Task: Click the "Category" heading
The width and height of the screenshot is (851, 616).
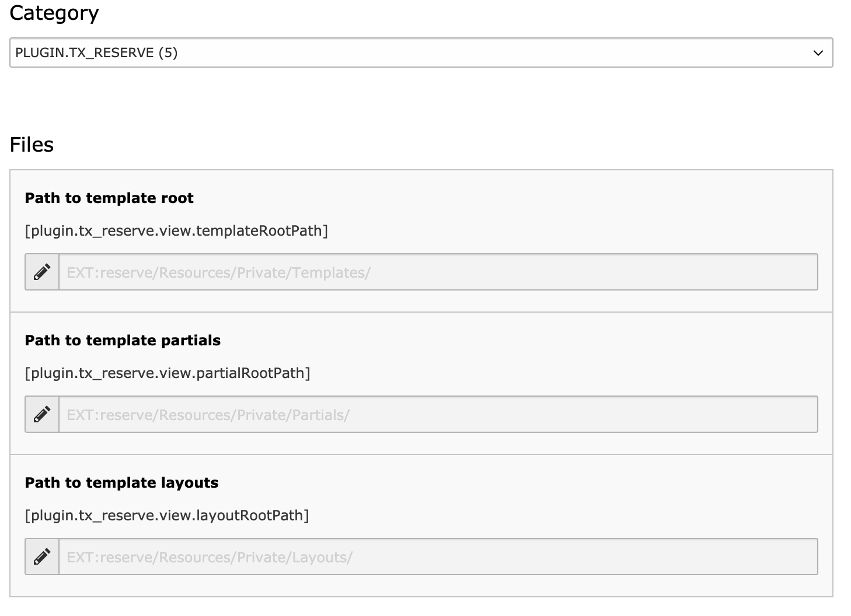Action: [54, 13]
